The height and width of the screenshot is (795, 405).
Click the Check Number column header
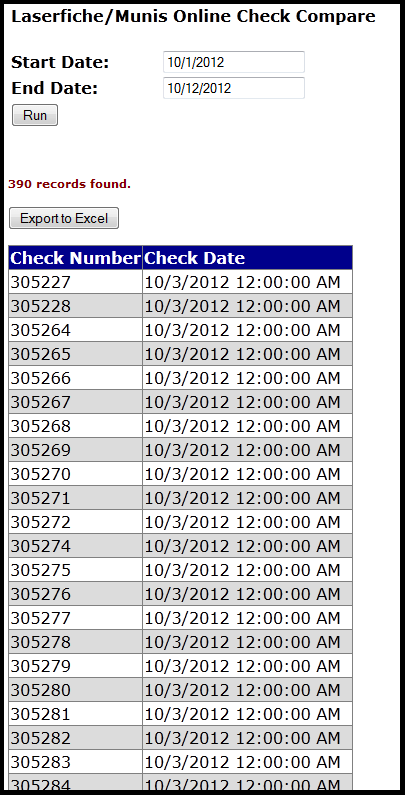tap(76, 258)
